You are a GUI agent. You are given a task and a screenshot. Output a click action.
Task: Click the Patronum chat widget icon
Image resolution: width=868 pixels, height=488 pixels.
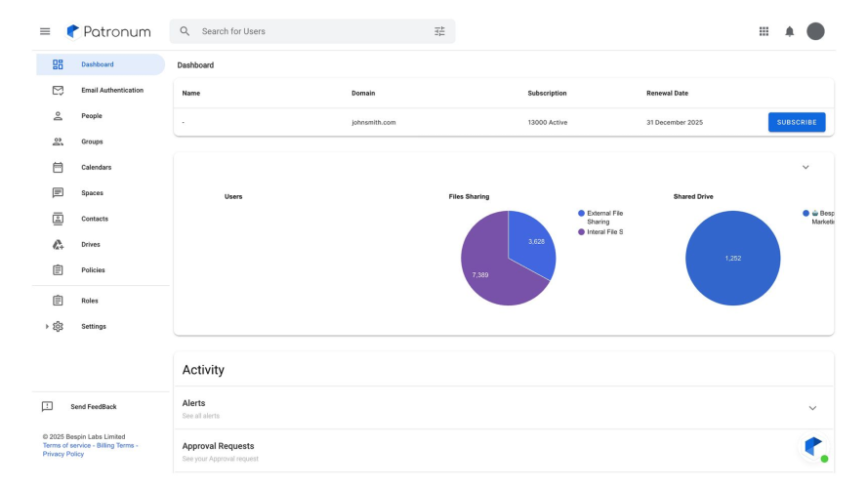[813, 446]
